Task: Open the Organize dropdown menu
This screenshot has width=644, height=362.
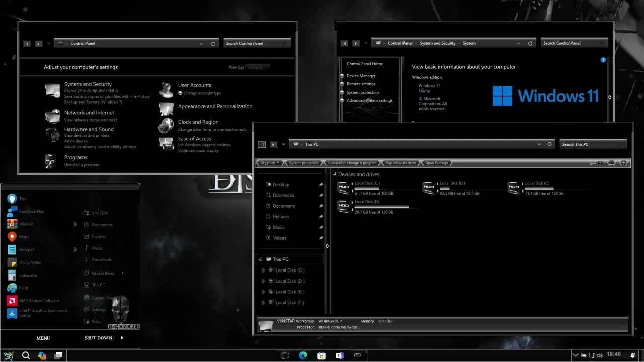Action: tap(269, 163)
